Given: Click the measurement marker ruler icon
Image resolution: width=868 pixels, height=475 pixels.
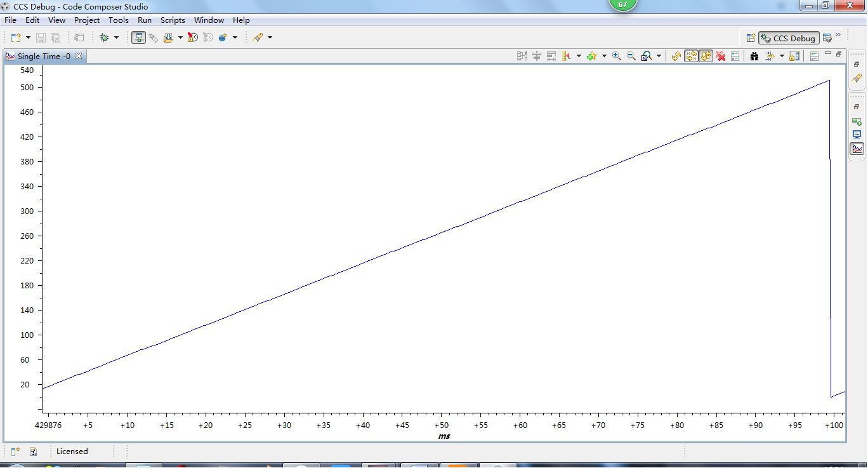Looking at the screenshot, I should pyautogui.click(x=567, y=57).
